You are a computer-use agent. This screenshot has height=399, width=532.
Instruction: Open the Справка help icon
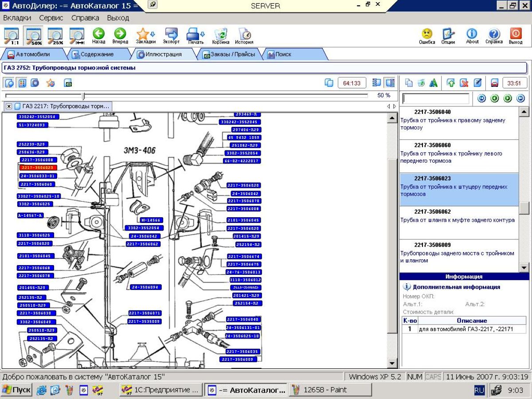click(494, 36)
